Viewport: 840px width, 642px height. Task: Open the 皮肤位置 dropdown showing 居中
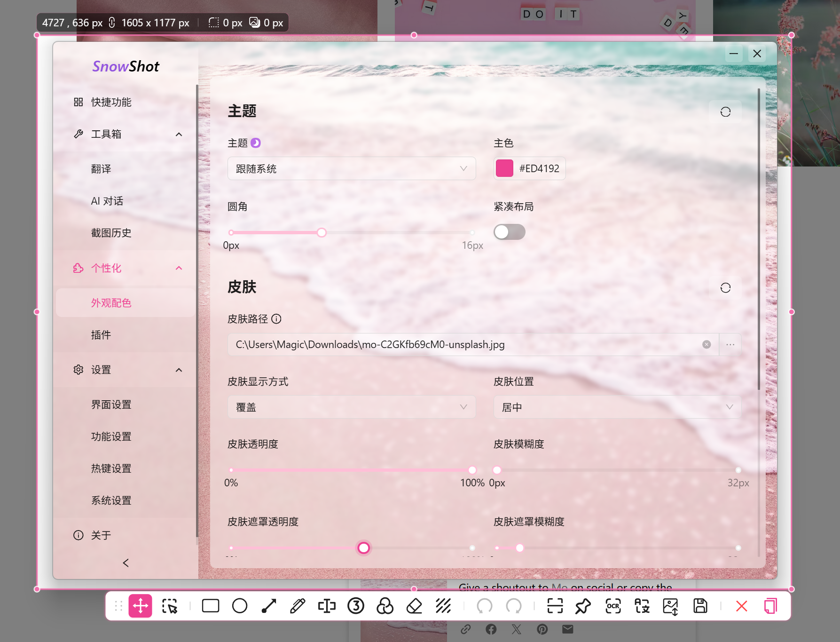click(x=616, y=406)
